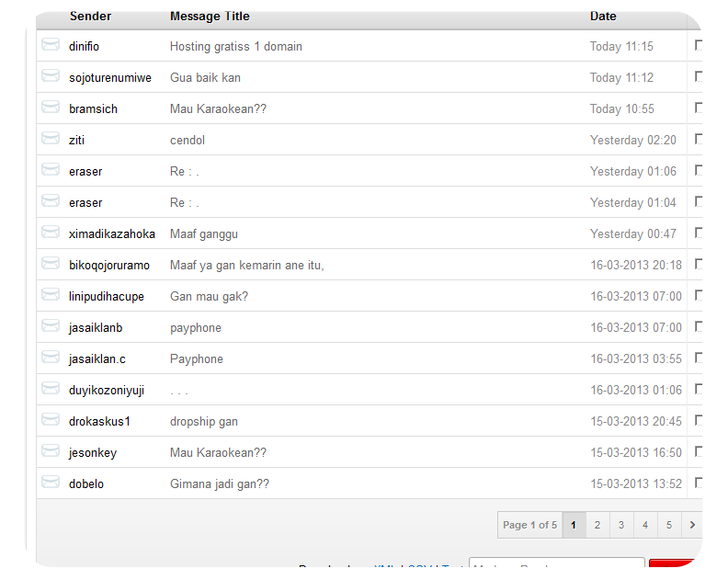
Task: Click sender name dobelo
Action: (x=86, y=483)
